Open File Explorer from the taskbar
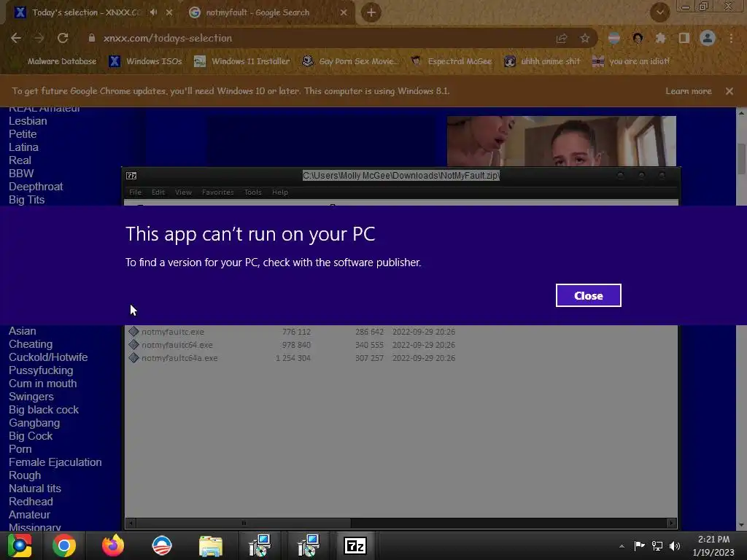 [211, 545]
